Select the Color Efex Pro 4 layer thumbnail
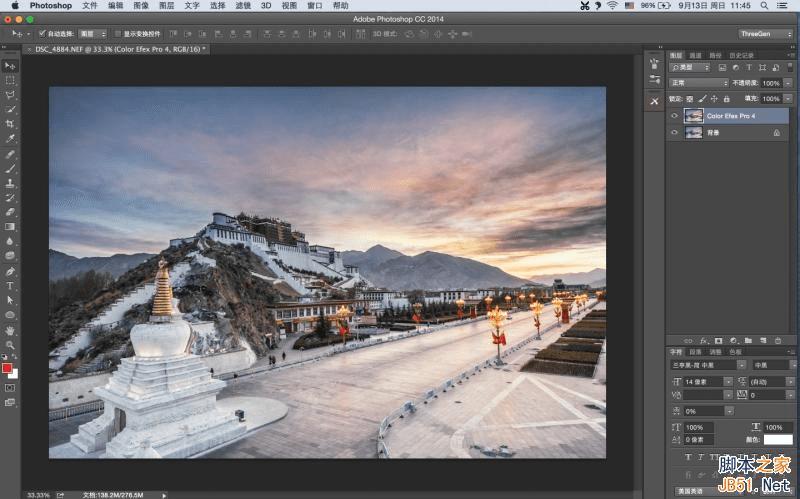The width and height of the screenshot is (800, 499). pos(693,116)
